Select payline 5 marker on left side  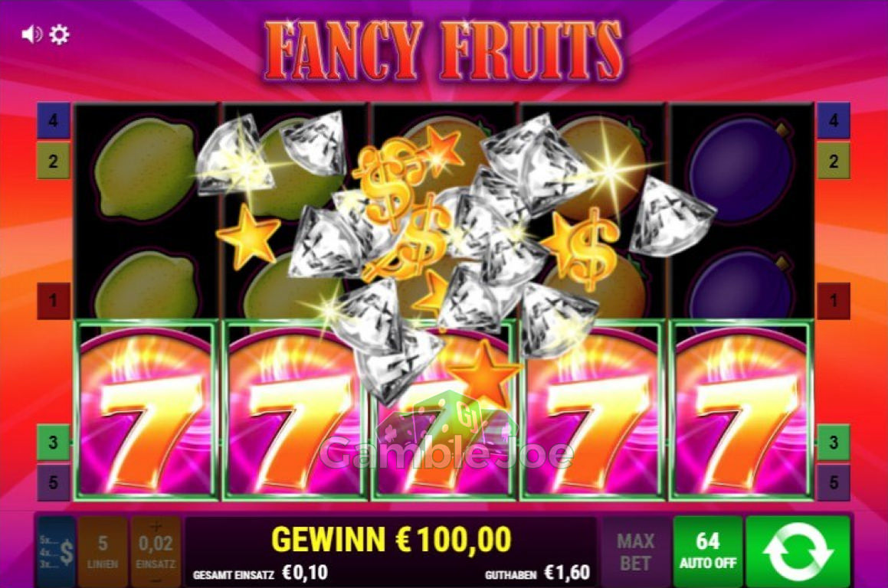[x=53, y=482]
